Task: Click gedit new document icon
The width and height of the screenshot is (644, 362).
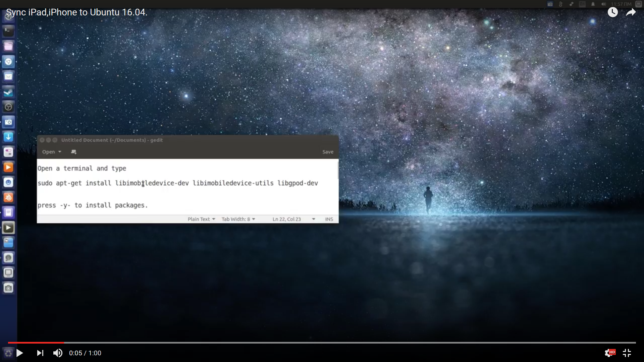Action: pos(74,152)
